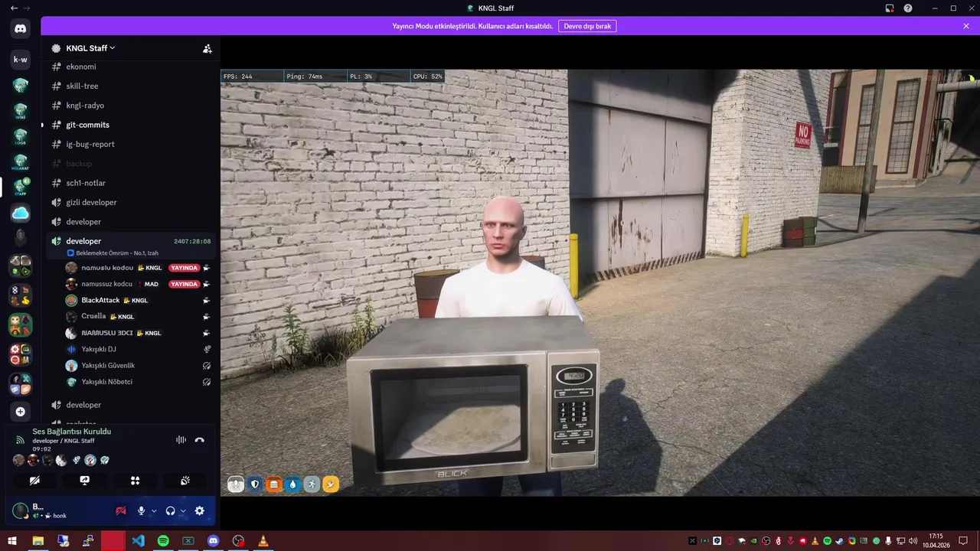Disconnect from voice channel with hang-up icon
The height and width of the screenshot is (551, 980).
200,440
